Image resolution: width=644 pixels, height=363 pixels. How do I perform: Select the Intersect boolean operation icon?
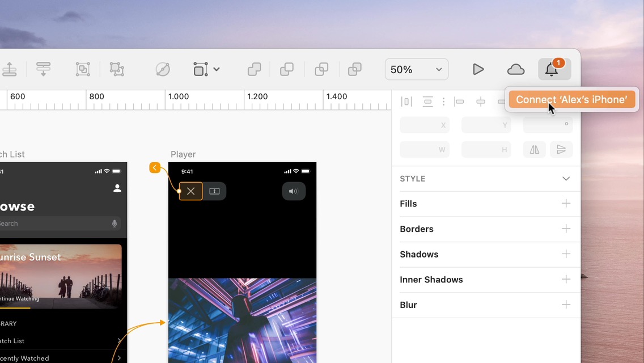pos(321,69)
